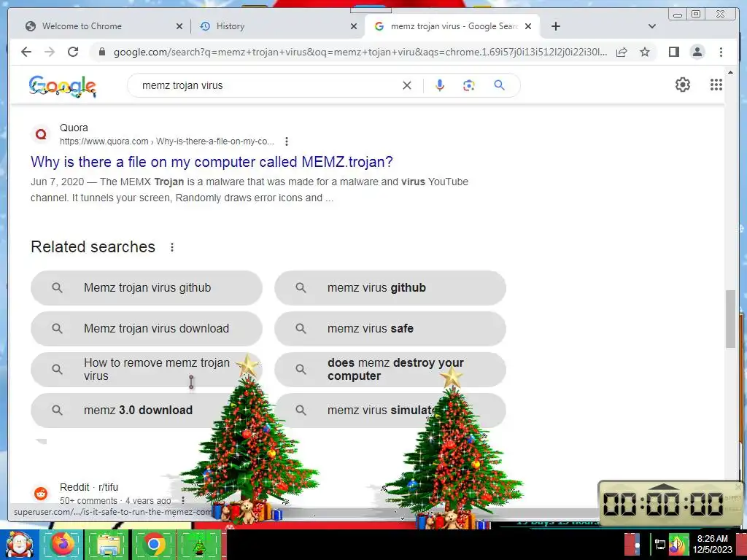Screen dimensions: 747x560
Task: Click the address bar URL
Action: coord(360,52)
